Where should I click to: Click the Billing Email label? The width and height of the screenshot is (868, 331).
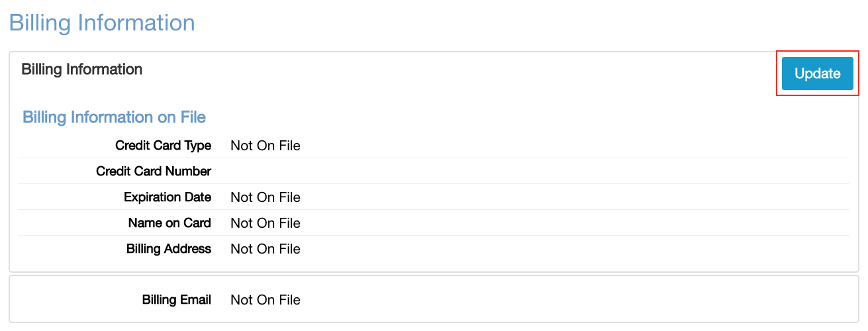tap(177, 300)
